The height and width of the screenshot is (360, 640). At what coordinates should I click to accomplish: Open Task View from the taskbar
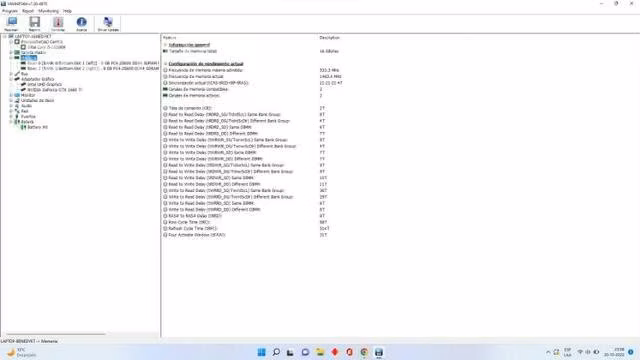(290, 352)
